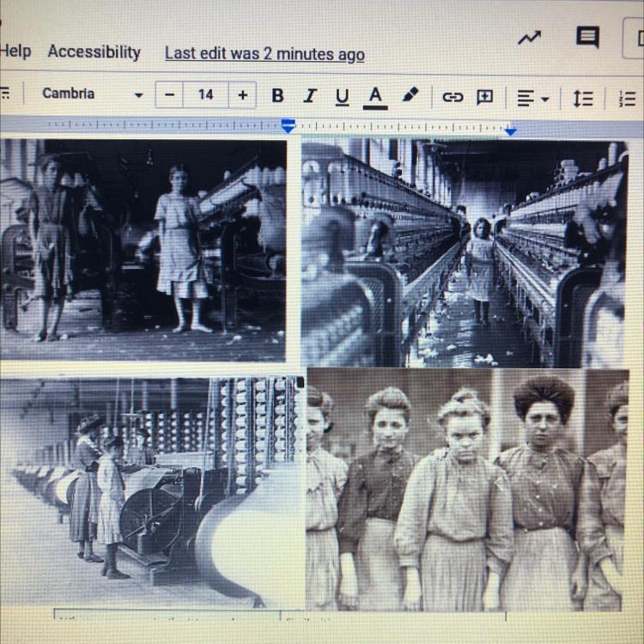Add a comment with toolbar icon
The image size is (644, 644).
point(484,97)
